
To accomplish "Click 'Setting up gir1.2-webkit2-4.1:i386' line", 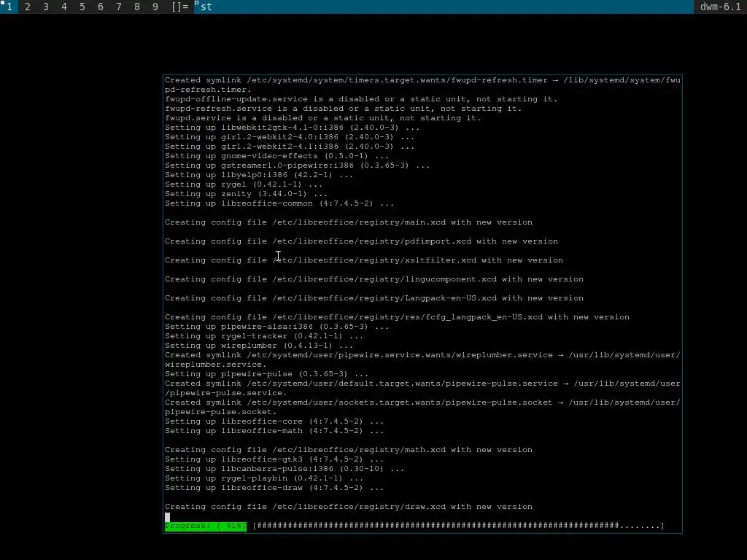I will [290, 147].
